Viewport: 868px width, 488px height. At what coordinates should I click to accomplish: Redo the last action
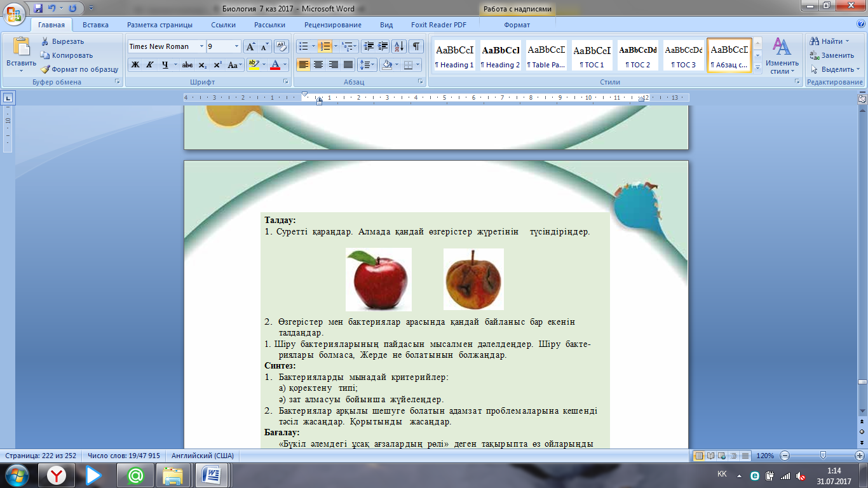point(72,8)
